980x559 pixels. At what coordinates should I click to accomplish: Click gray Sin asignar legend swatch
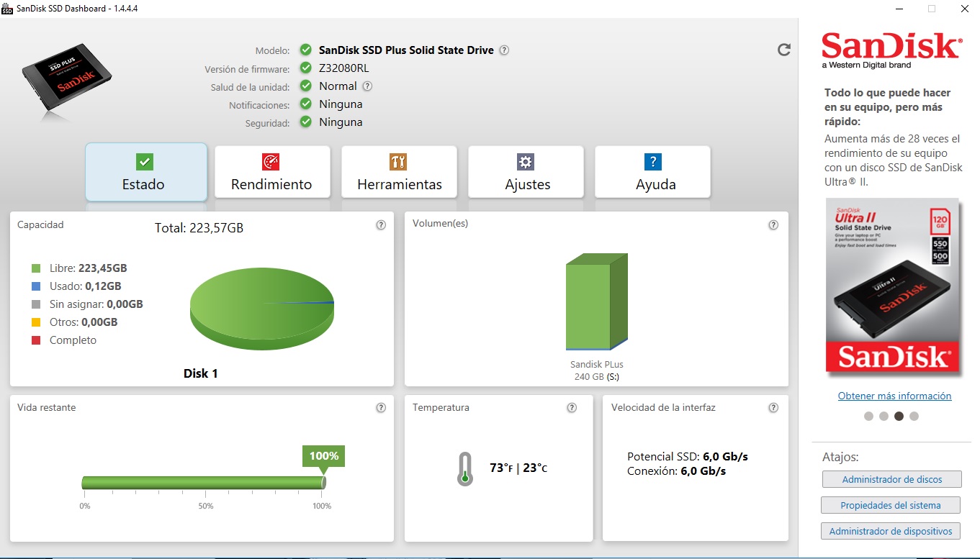[36, 304]
